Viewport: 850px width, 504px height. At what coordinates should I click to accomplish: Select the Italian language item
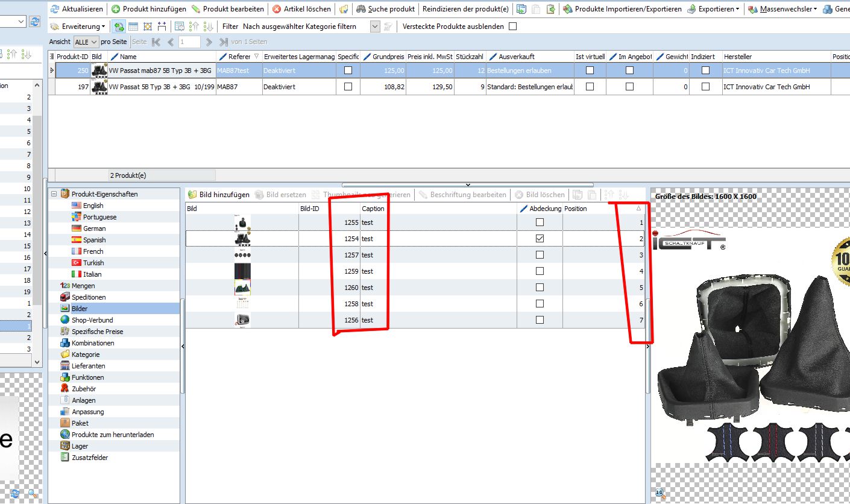coord(86,274)
